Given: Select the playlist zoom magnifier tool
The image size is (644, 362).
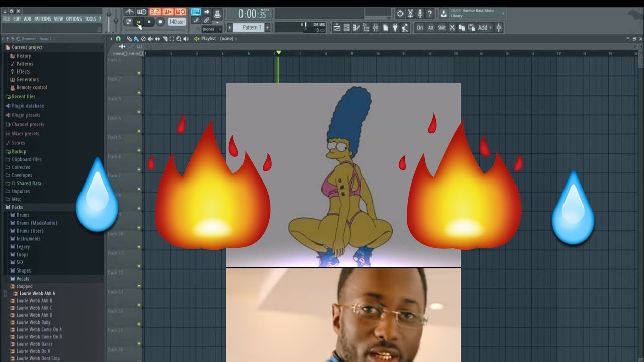Looking at the screenshot, I should pyautogui.click(x=179, y=39).
